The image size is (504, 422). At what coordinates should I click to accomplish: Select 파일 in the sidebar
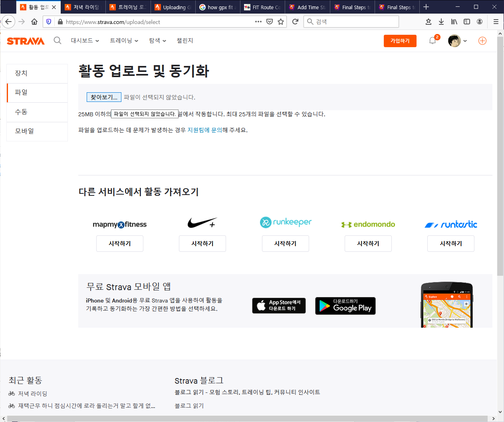(37, 93)
